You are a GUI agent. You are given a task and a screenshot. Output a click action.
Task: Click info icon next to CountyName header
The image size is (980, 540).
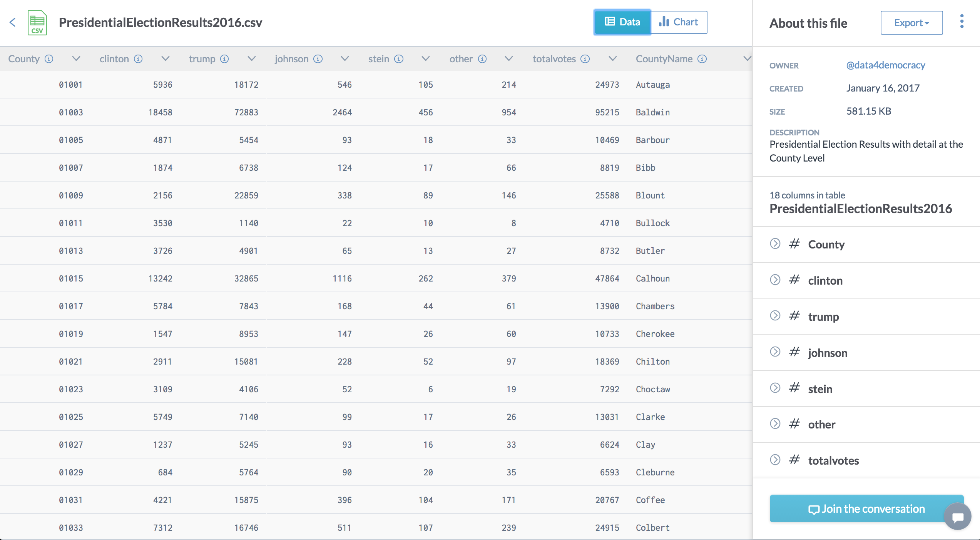[x=702, y=59]
